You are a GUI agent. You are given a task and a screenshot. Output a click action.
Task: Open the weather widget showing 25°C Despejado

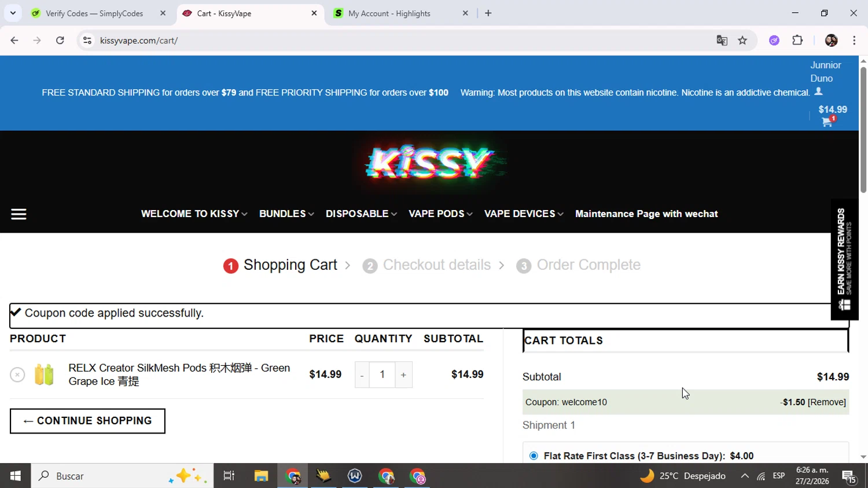(x=683, y=476)
